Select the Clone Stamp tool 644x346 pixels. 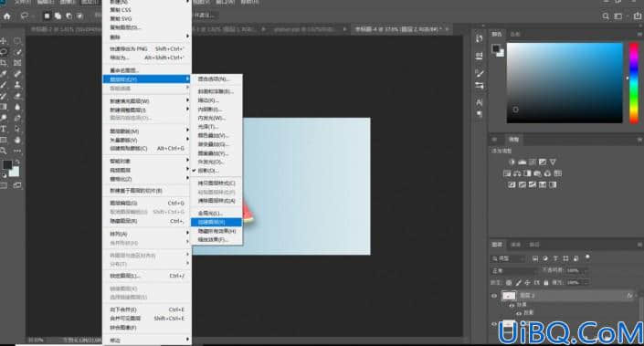[17, 85]
